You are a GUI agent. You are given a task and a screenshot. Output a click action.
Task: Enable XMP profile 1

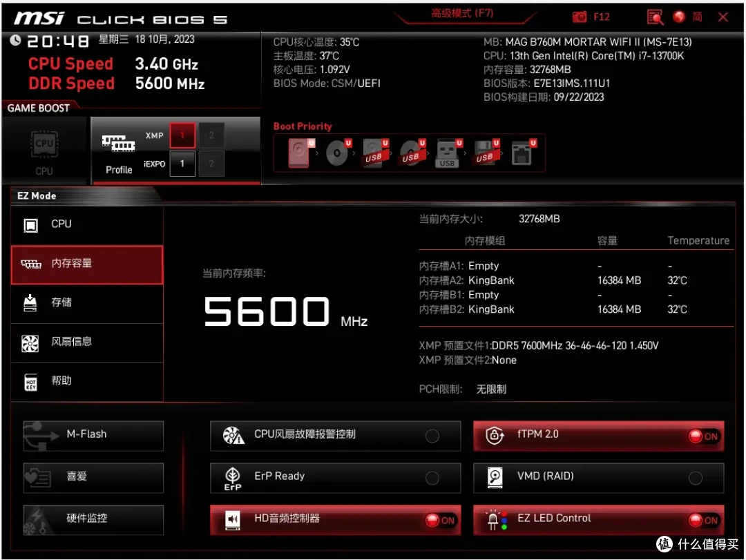click(x=182, y=135)
